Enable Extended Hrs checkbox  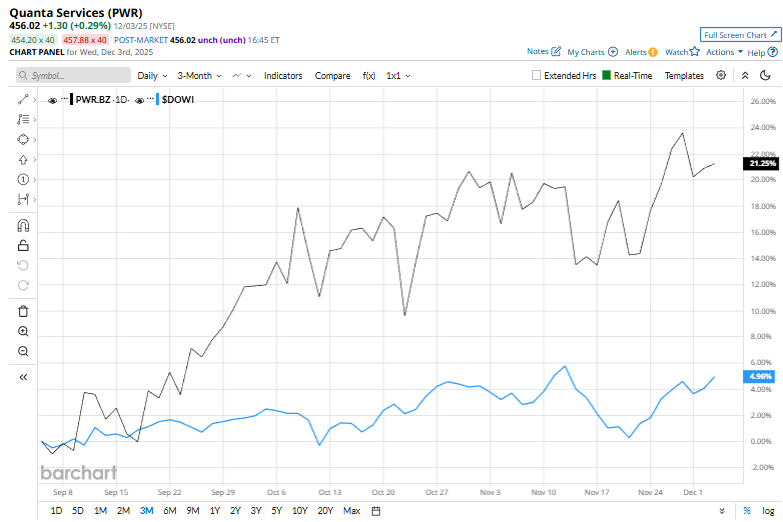point(536,75)
